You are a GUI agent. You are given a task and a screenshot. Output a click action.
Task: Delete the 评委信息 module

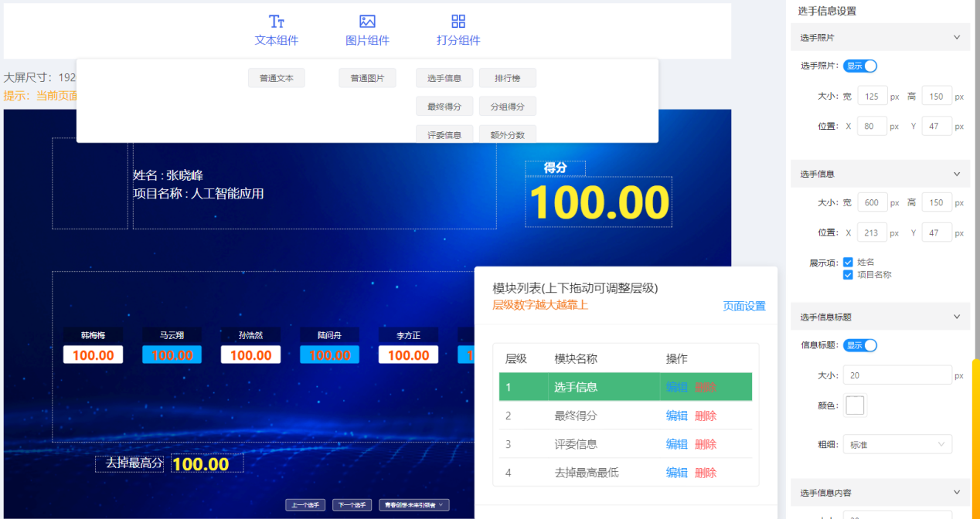(x=705, y=444)
